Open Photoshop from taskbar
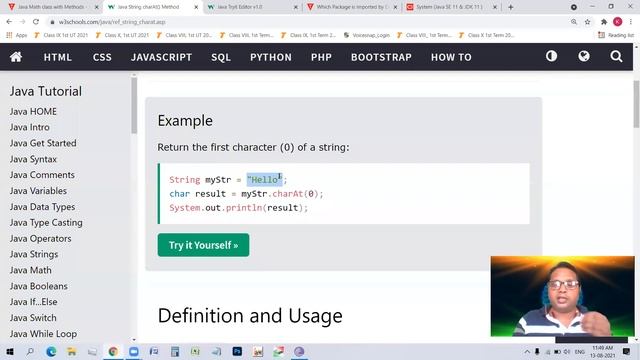Viewport: 640px width, 360px height. [x=237, y=351]
